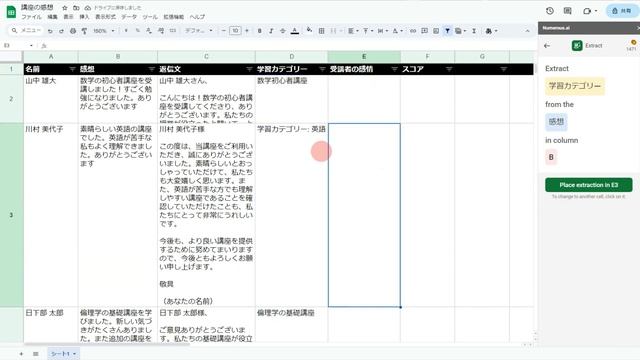Edit the column B field in sidebar
Viewport: 640px width, 360px height.
pos(551,157)
